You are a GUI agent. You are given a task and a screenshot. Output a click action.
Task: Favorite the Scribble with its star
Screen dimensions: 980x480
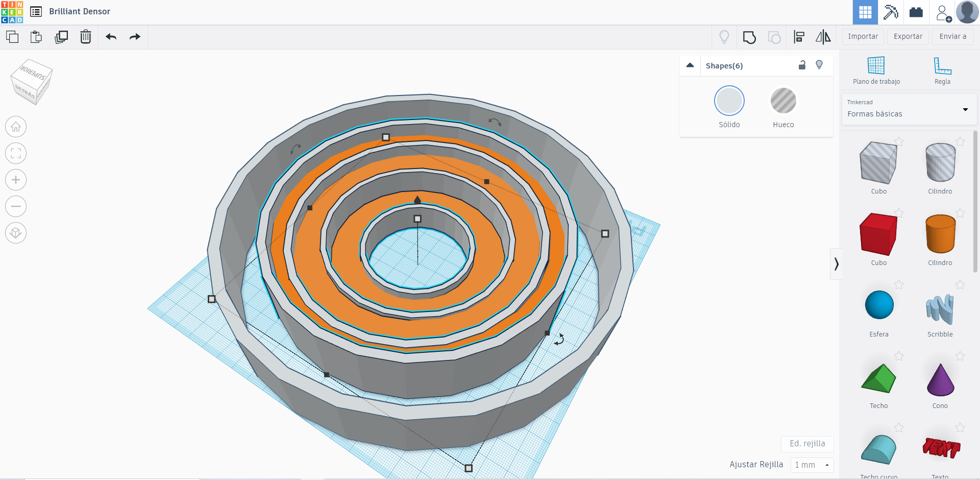point(960,284)
